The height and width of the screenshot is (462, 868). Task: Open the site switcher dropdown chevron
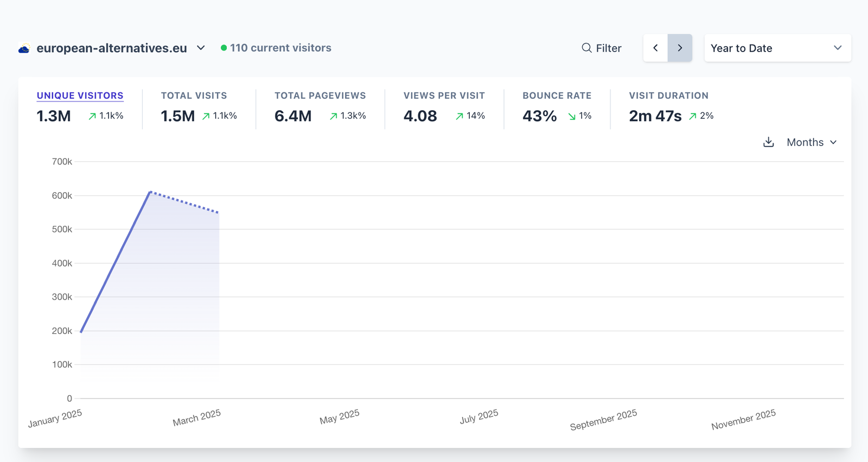[x=201, y=48]
